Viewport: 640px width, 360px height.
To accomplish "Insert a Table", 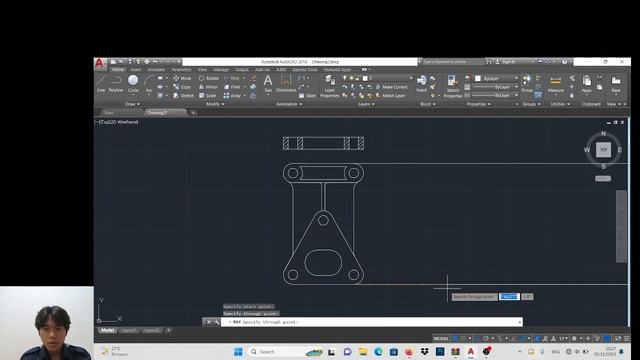I will [x=307, y=96].
